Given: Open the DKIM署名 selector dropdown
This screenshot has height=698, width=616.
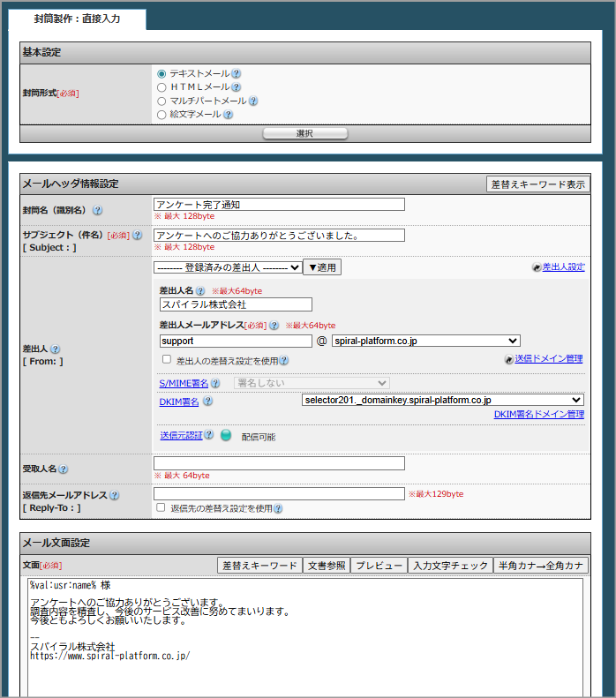Looking at the screenshot, I should [x=442, y=400].
